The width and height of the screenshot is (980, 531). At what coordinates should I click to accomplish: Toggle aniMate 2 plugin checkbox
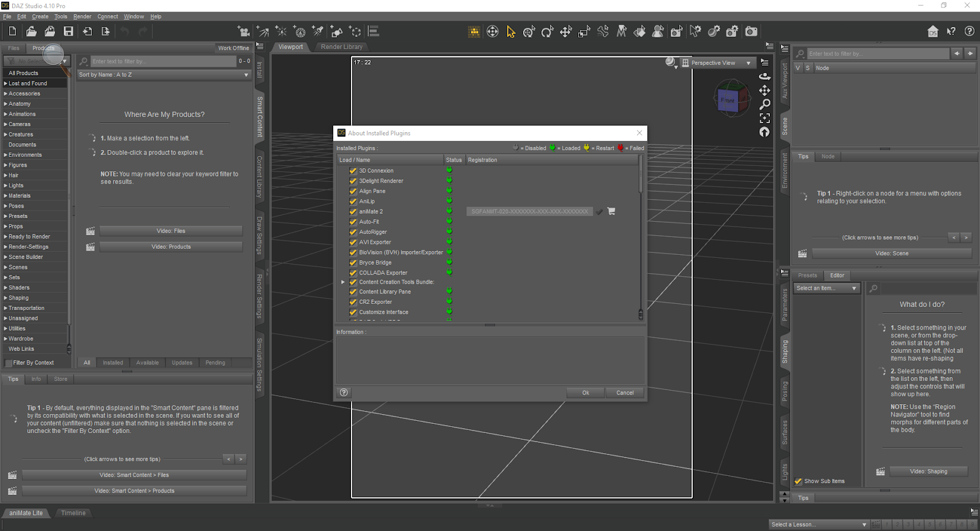pyautogui.click(x=353, y=212)
